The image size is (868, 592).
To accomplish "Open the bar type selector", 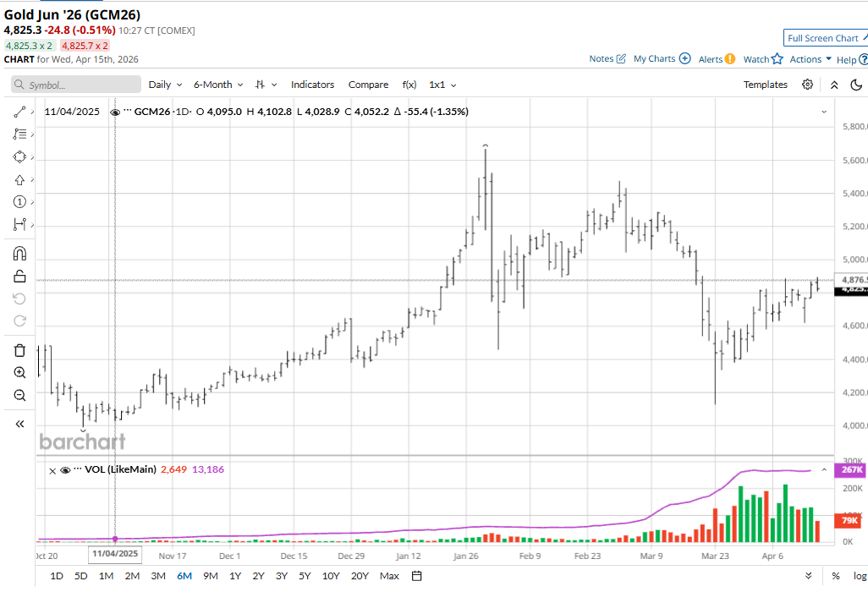I will (x=266, y=85).
